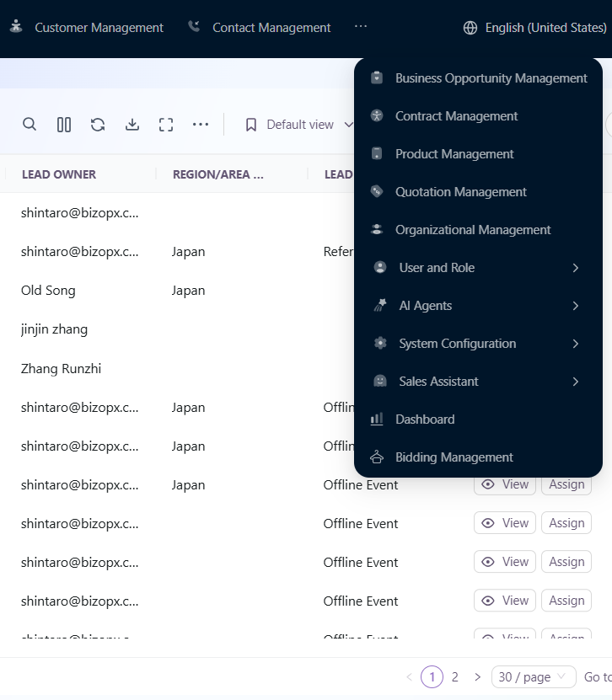Image resolution: width=612 pixels, height=700 pixels.
Task: Click the Quotation Management tag icon
Action: [x=377, y=191]
